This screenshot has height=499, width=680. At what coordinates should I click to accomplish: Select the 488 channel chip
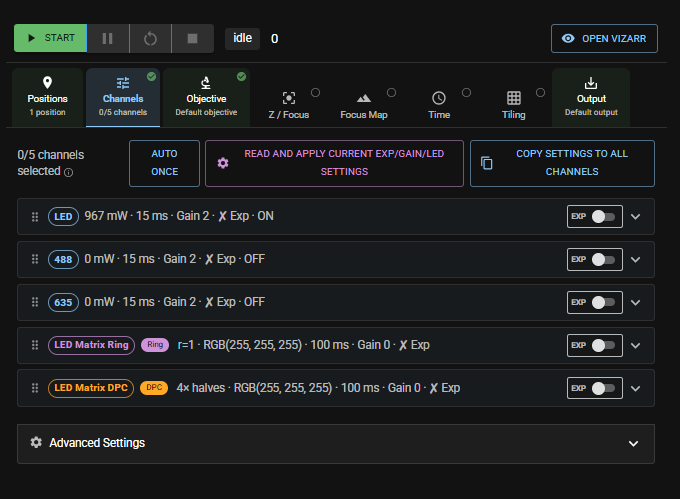point(63,259)
